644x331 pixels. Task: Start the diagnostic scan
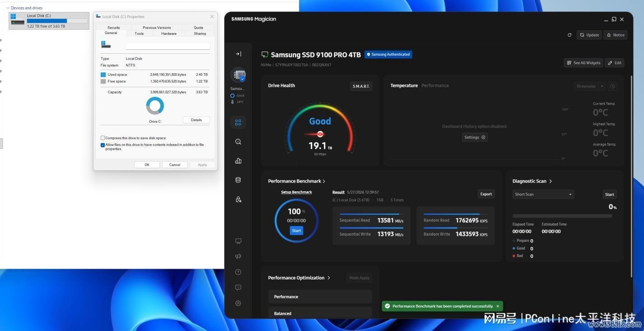pyautogui.click(x=609, y=194)
